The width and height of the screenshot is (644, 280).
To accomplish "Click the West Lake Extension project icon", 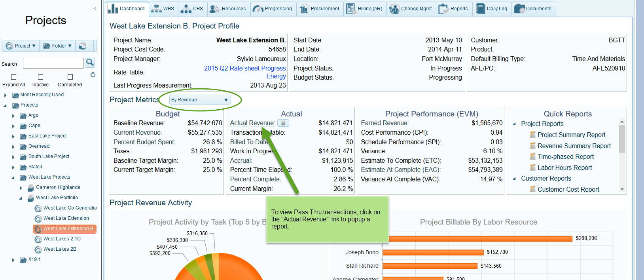I will point(38,219).
